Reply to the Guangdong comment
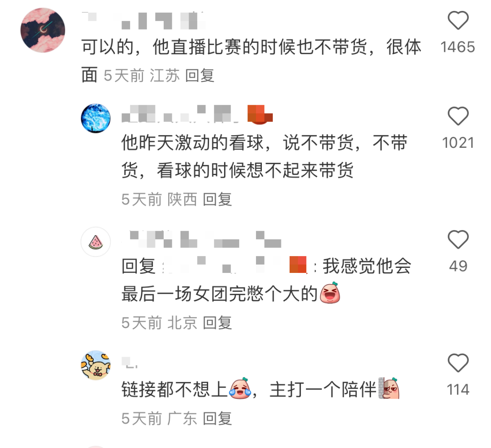Image resolution: width=491 pixels, height=448 pixels. tap(217, 419)
